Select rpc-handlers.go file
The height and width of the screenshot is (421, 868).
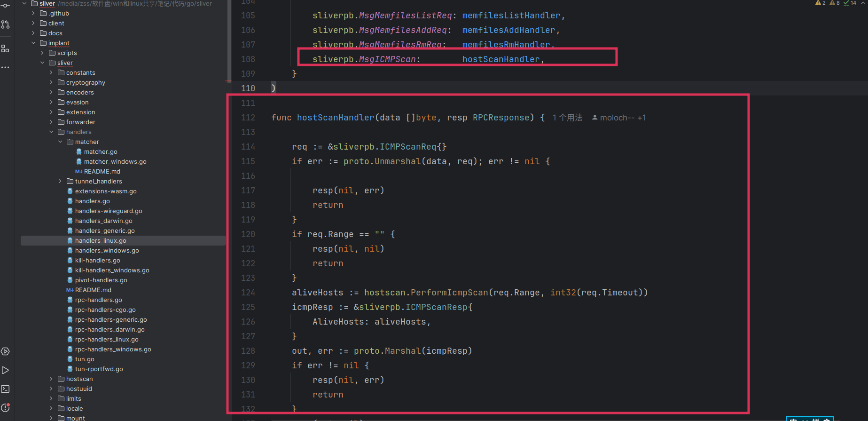(98, 300)
